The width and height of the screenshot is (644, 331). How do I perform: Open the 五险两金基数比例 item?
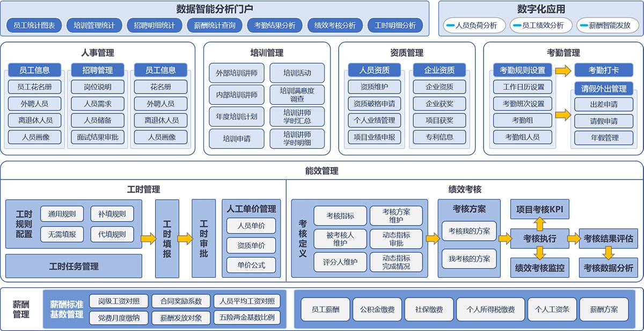point(246,318)
